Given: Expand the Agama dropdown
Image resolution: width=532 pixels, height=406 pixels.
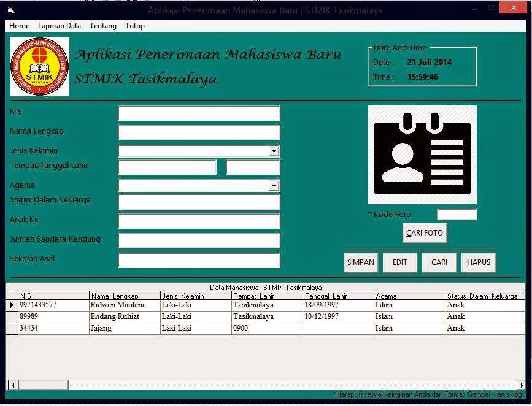Looking at the screenshot, I should click(x=274, y=186).
